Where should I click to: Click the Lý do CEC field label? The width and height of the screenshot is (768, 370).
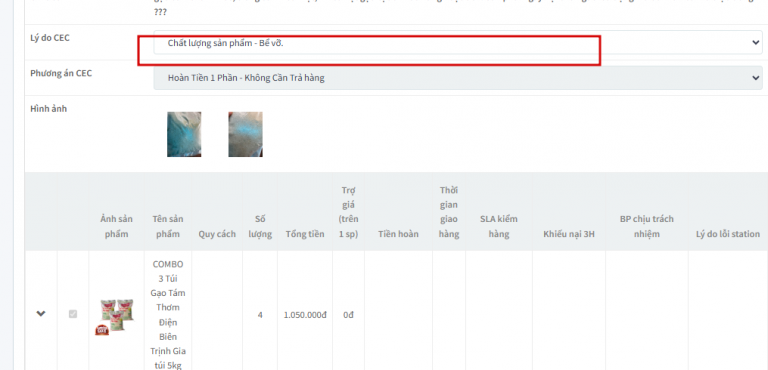(x=50, y=38)
